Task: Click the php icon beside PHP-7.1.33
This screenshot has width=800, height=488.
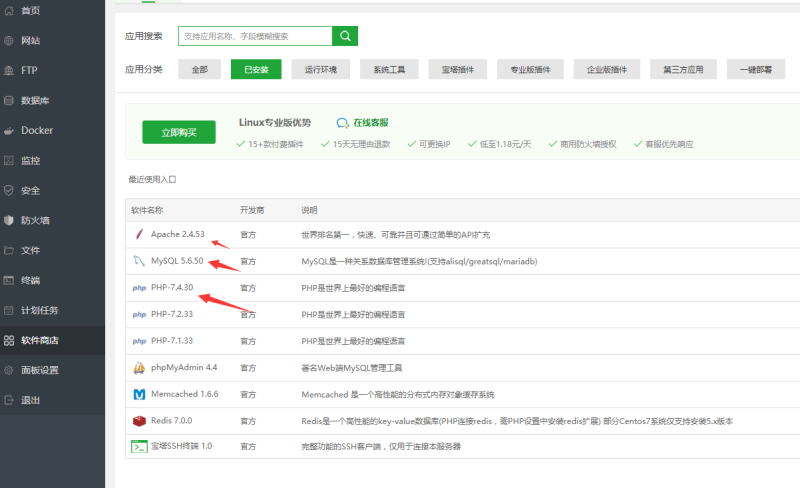Action: [139, 341]
